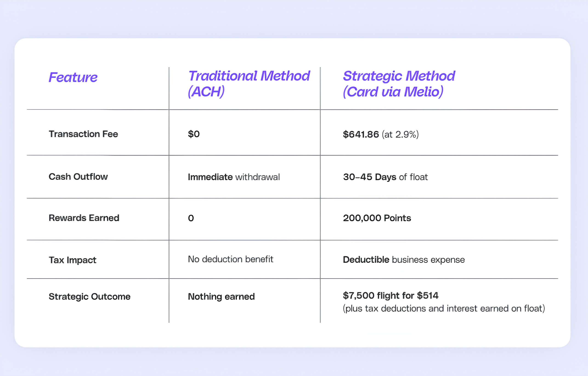This screenshot has width=588, height=376.
Task: Select the $641.86 fee amount
Action: [361, 135]
